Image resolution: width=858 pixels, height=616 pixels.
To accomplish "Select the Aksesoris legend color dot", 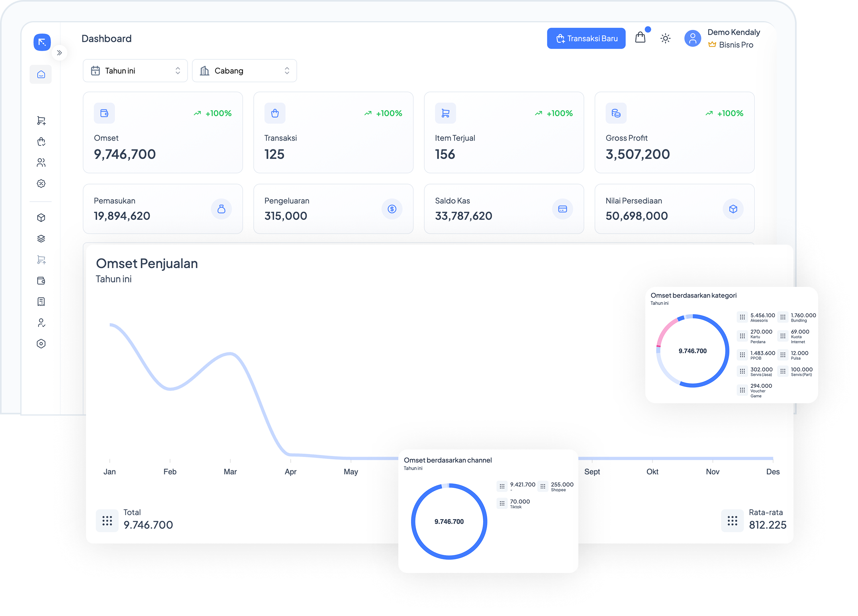I will (742, 317).
